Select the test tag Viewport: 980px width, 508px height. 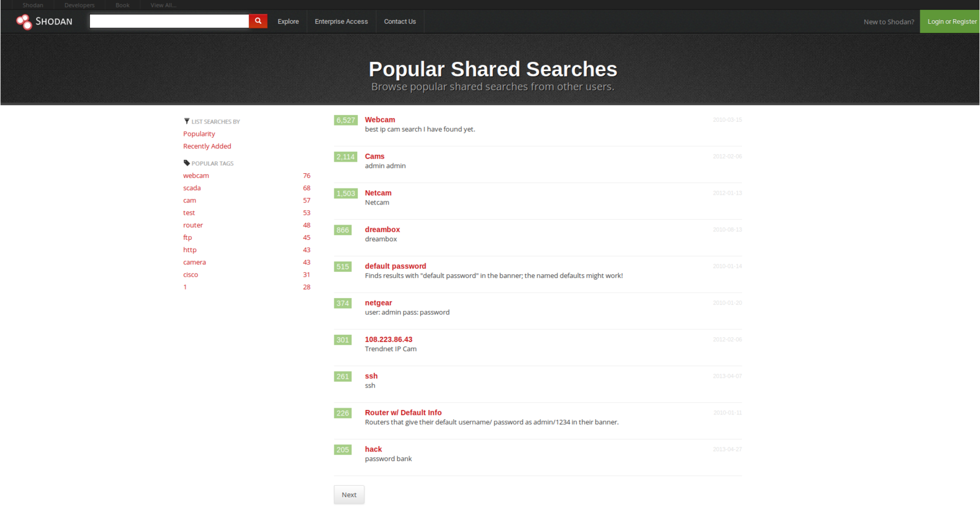(x=189, y=213)
